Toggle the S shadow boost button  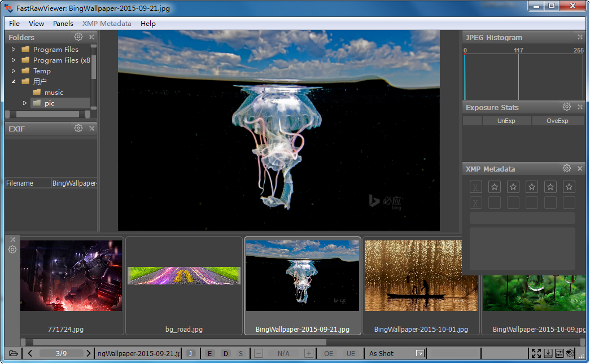point(241,353)
